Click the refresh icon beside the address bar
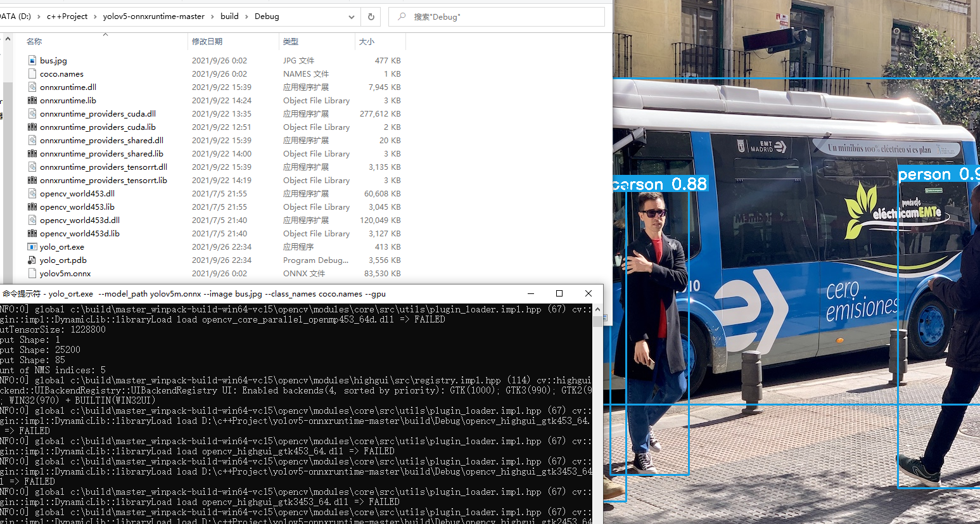This screenshot has width=980, height=524. [371, 16]
